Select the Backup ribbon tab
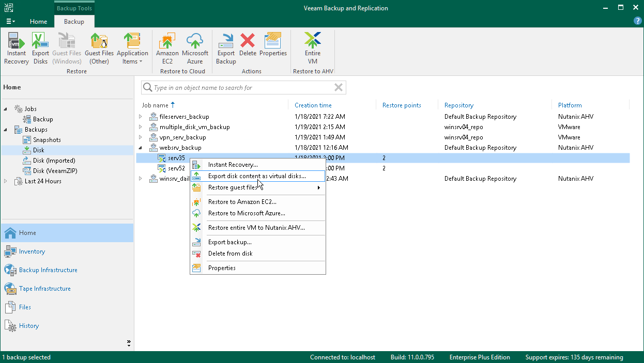The width and height of the screenshot is (644, 363). pos(74,22)
